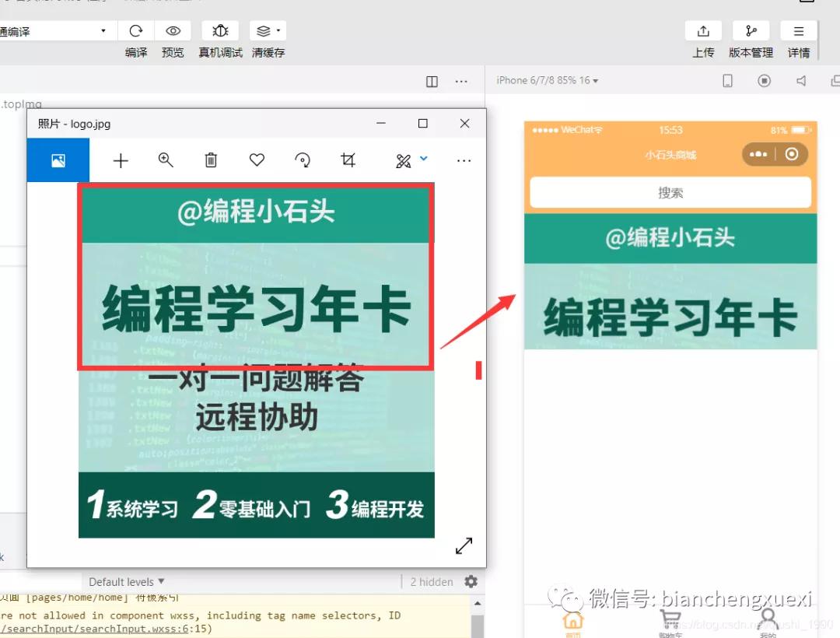
Task: Click the rotate icon in Photos toolbar
Action: click(303, 160)
